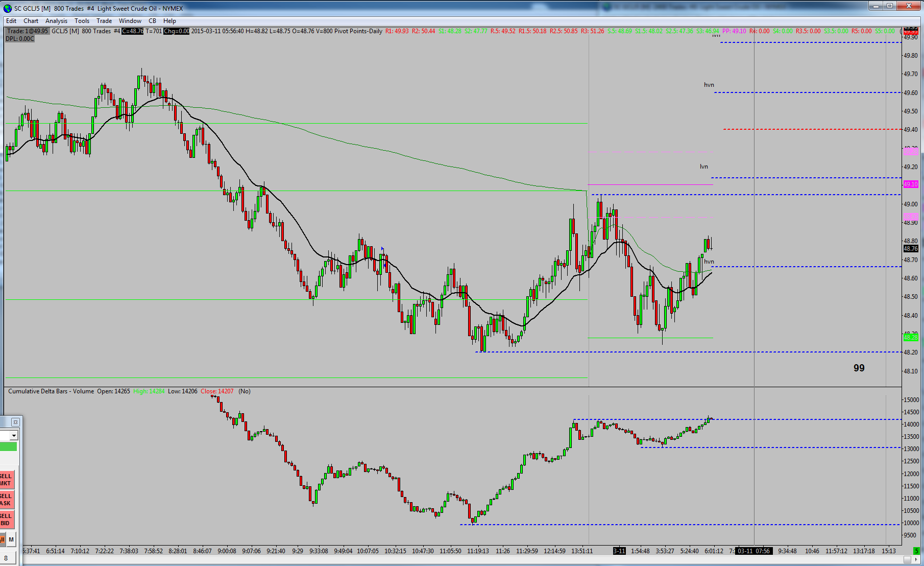Click the 49.80 price axis label
924x566 pixels.
coord(911,56)
